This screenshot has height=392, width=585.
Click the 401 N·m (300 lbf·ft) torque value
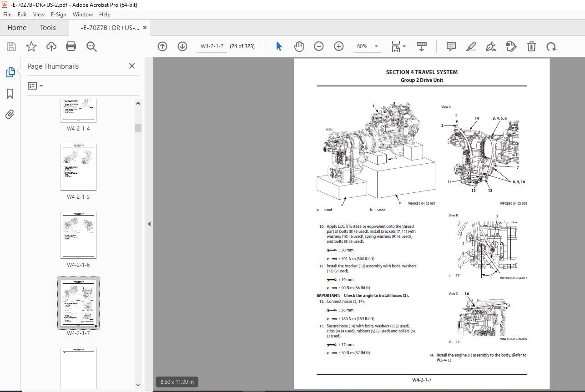[357, 259]
